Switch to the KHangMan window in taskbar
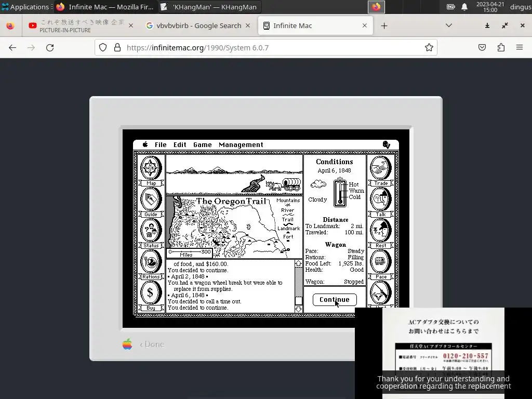This screenshot has height=399, width=532. tap(209, 7)
